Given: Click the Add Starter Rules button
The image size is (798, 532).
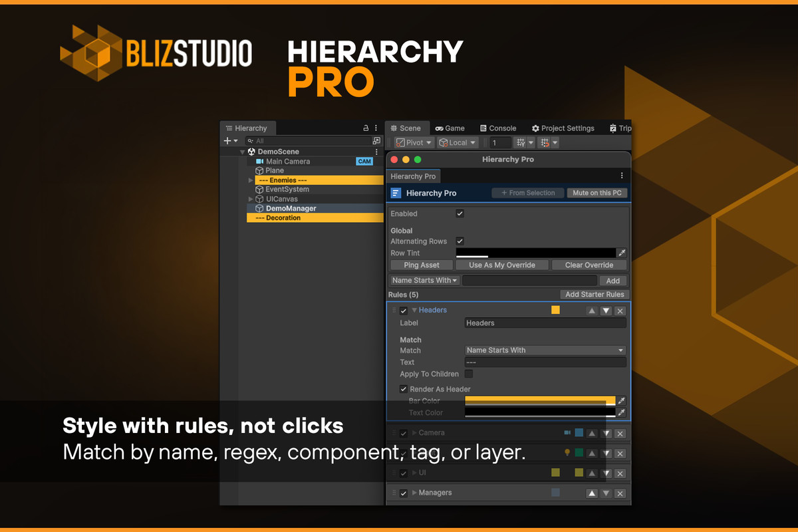Looking at the screenshot, I should pyautogui.click(x=595, y=295).
